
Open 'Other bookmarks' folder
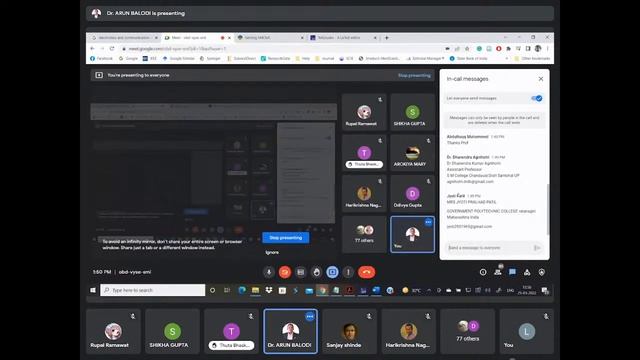click(x=532, y=58)
